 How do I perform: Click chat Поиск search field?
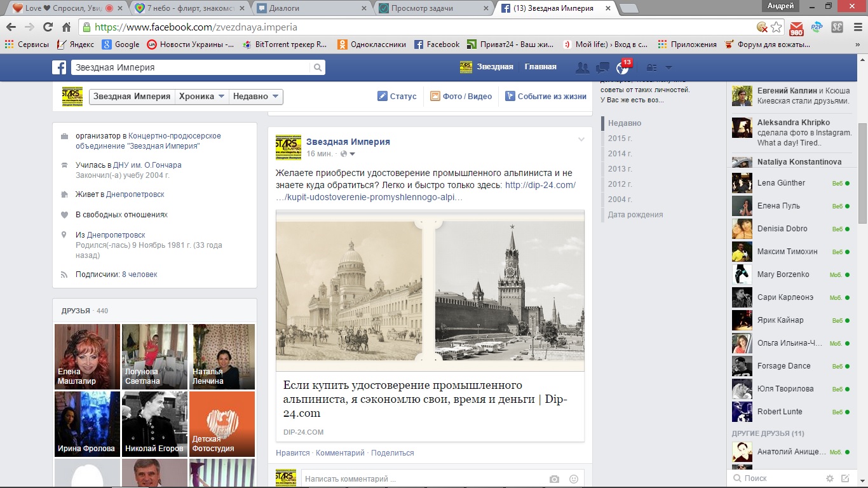tap(775, 478)
